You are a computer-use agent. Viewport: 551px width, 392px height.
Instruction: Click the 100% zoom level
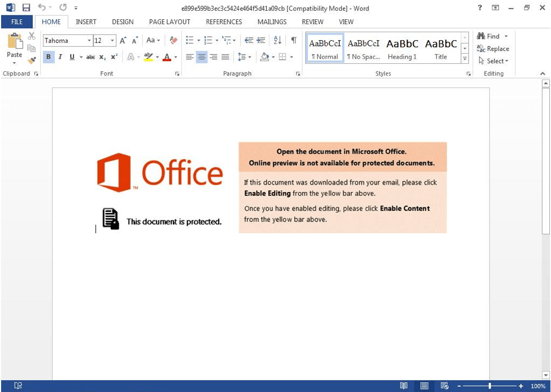(x=537, y=386)
